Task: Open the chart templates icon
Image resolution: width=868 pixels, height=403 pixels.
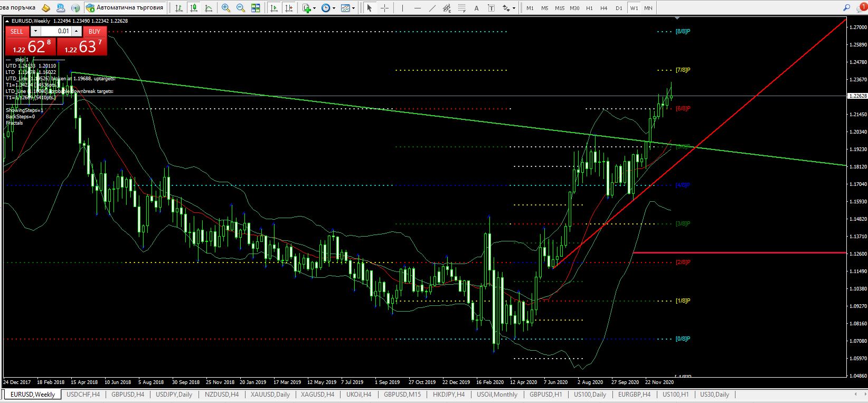Action: click(345, 8)
